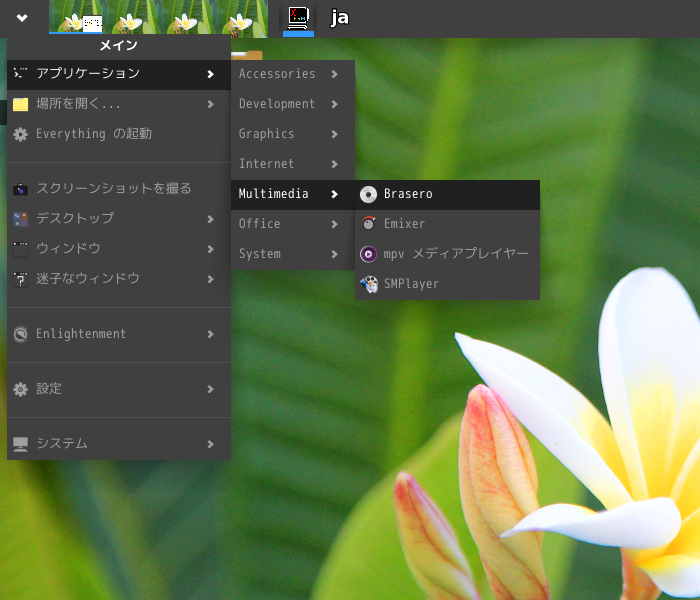Click the 設定 gear icon
This screenshot has width=700, height=600.
[21, 389]
